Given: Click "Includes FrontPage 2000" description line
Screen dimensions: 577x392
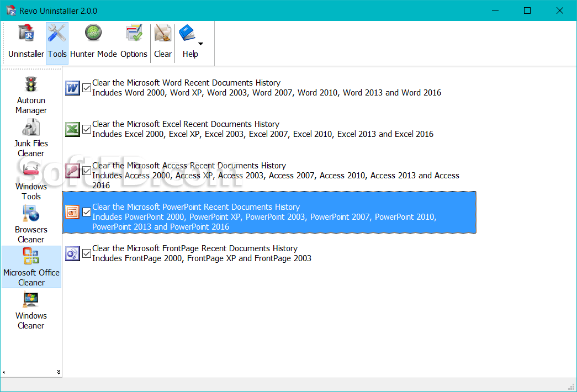Looking at the screenshot, I should [x=202, y=258].
